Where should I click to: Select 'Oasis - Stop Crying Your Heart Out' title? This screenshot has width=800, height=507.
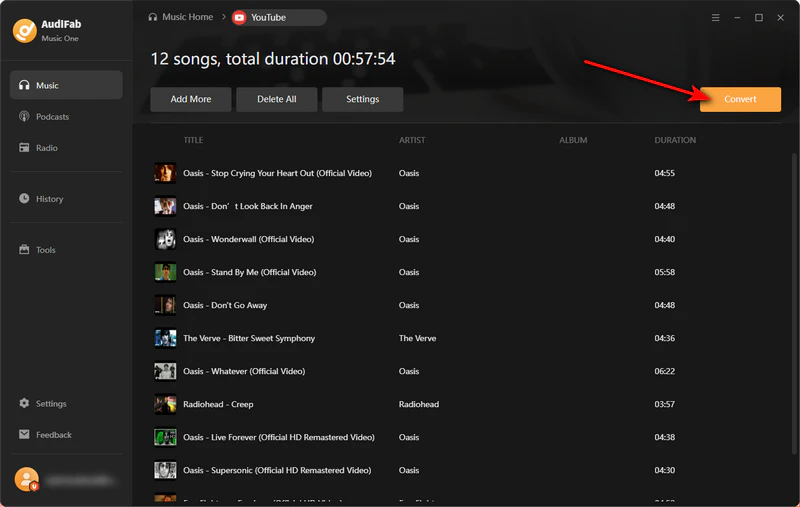click(x=278, y=173)
